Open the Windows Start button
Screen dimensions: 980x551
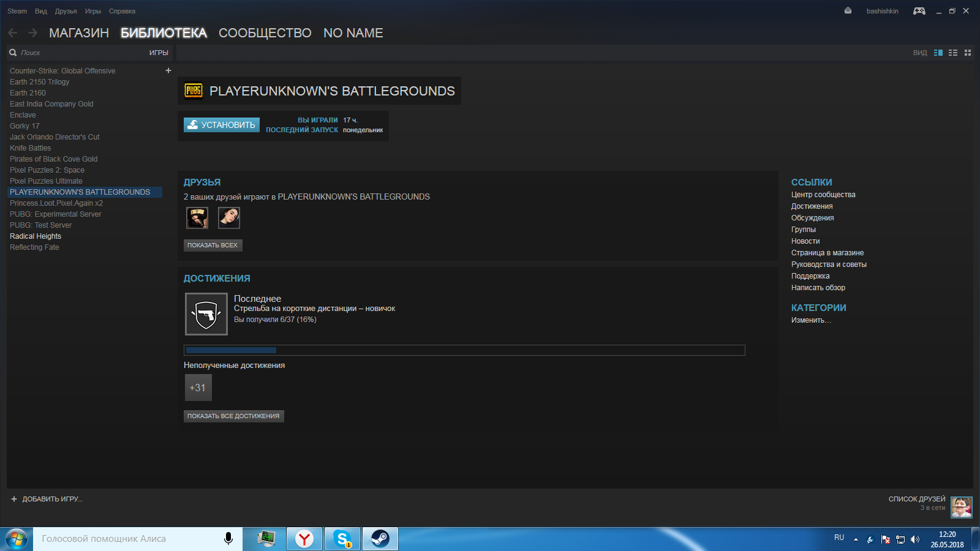(17, 539)
